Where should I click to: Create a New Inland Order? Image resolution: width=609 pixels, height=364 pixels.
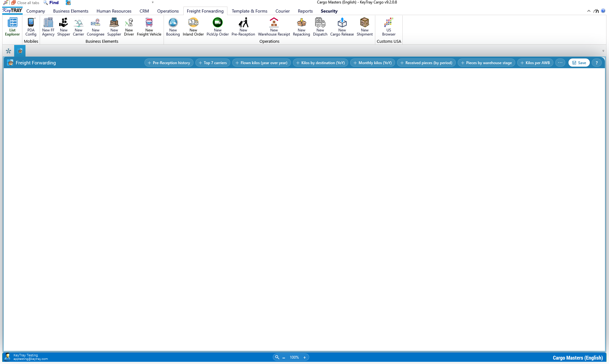coord(193,27)
